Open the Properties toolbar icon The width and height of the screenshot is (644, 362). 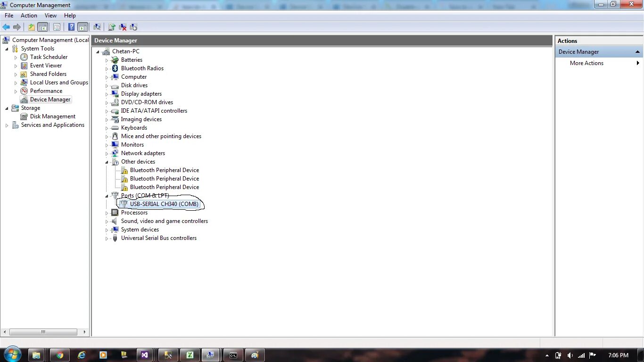pyautogui.click(x=57, y=27)
